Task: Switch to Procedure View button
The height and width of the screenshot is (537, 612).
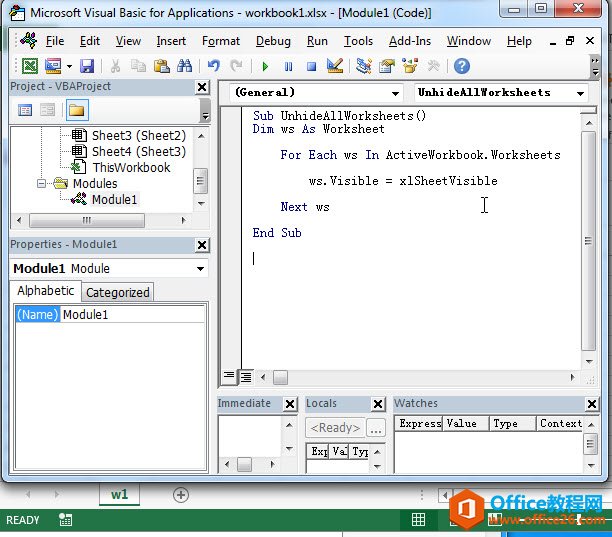Action: [x=229, y=377]
